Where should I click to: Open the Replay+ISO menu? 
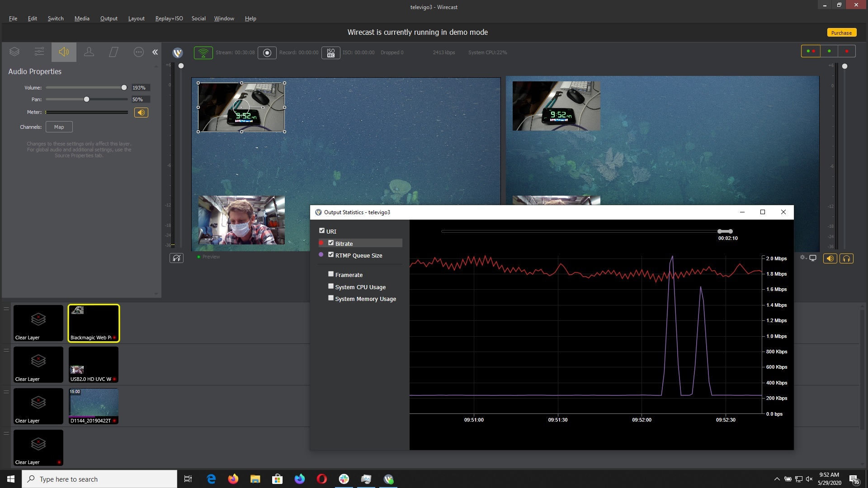[x=169, y=19]
